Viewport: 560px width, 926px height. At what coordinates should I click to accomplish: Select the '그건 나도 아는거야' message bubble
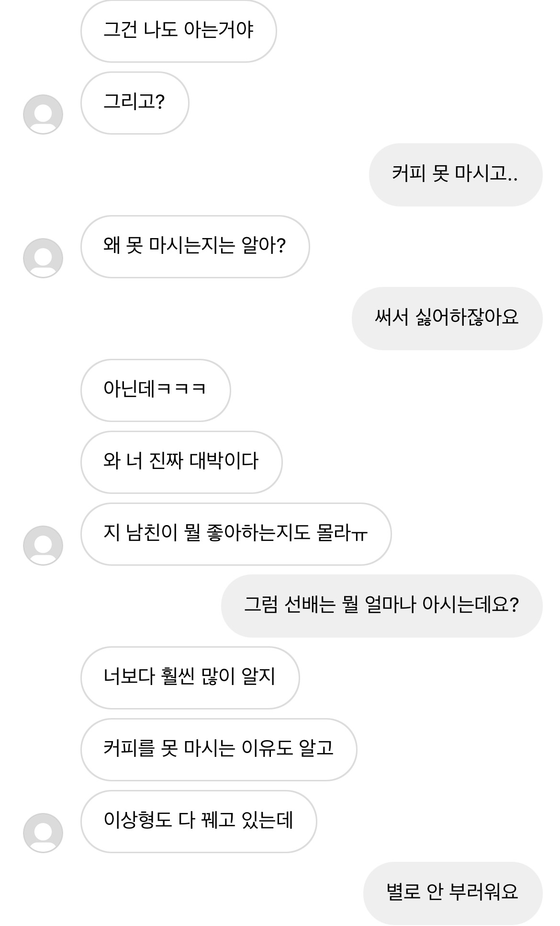(x=179, y=31)
